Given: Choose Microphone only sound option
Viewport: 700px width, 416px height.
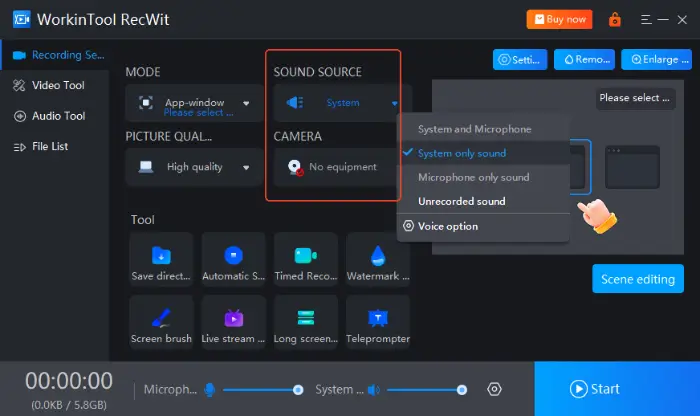Looking at the screenshot, I should point(483,177).
